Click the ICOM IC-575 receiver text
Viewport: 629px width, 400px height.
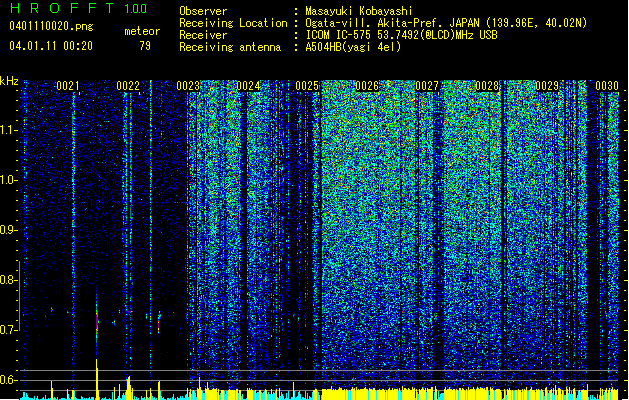pyautogui.click(x=401, y=35)
